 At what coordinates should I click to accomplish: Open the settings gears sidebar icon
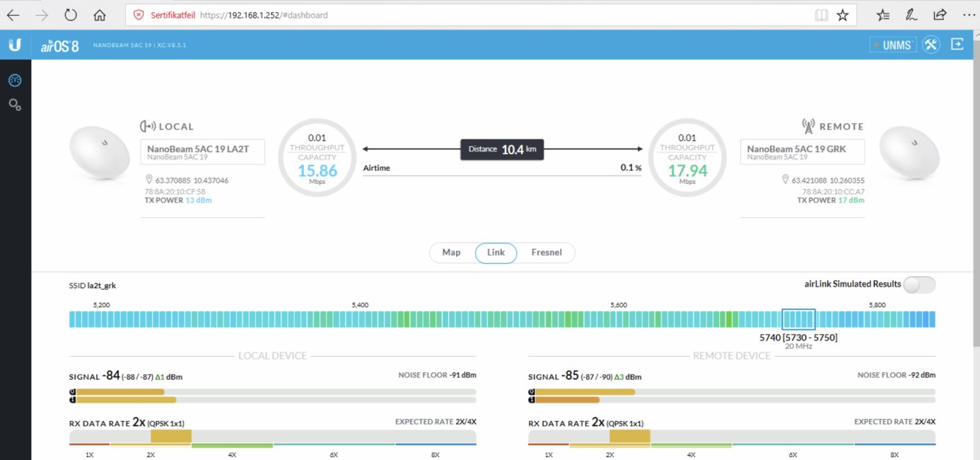tap(15, 105)
